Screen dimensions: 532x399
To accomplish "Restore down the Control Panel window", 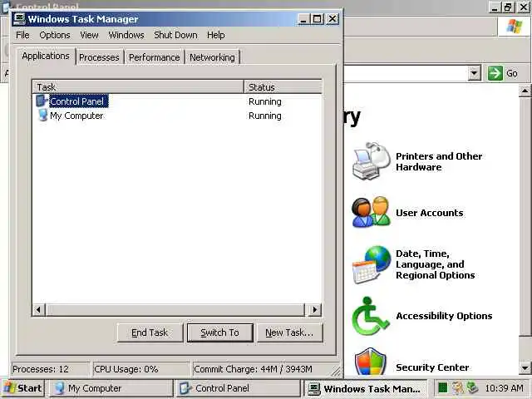I will click(508, 7).
